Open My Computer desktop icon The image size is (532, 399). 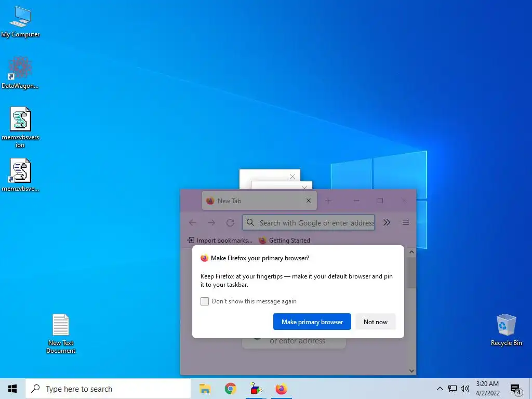20,21
